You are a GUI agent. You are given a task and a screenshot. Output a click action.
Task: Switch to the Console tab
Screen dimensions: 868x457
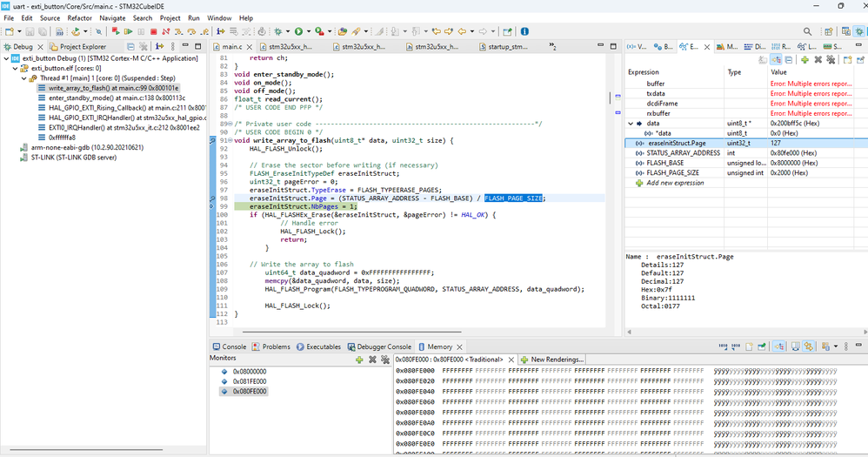[x=230, y=346]
